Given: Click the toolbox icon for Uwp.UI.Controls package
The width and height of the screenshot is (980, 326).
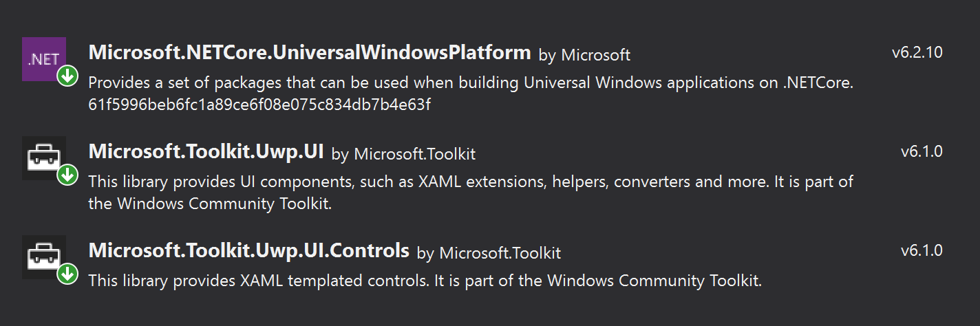Looking at the screenshot, I should click(x=44, y=257).
